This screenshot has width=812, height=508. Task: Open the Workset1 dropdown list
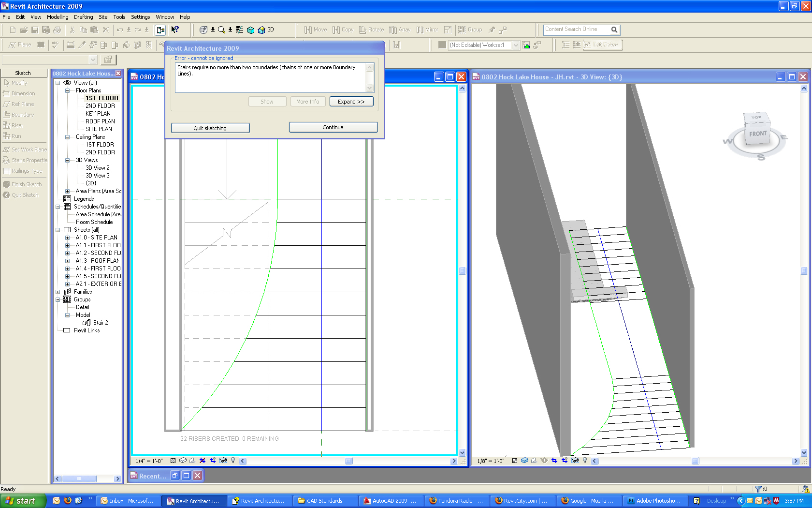pyautogui.click(x=516, y=45)
